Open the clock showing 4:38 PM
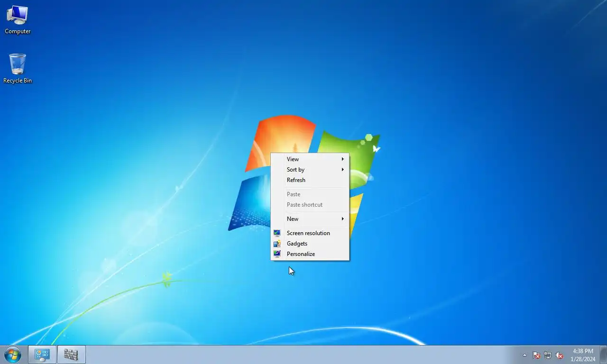This screenshot has height=364, width=607. pos(583,355)
